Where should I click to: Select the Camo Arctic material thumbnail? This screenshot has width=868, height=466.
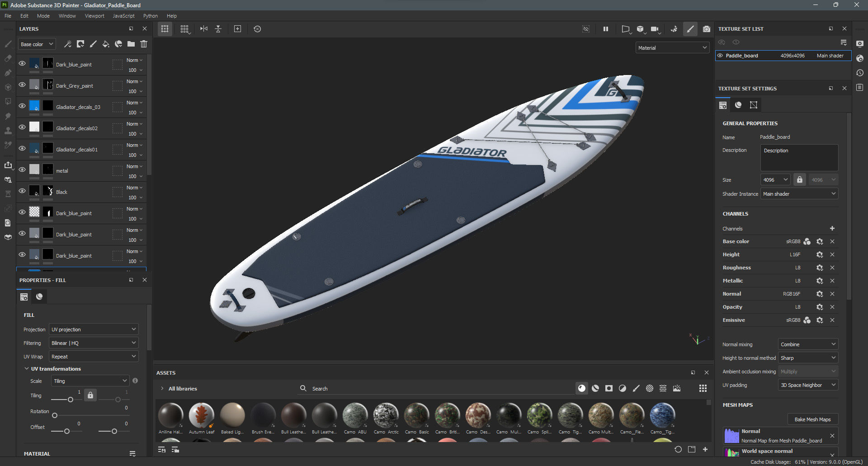pos(386,415)
